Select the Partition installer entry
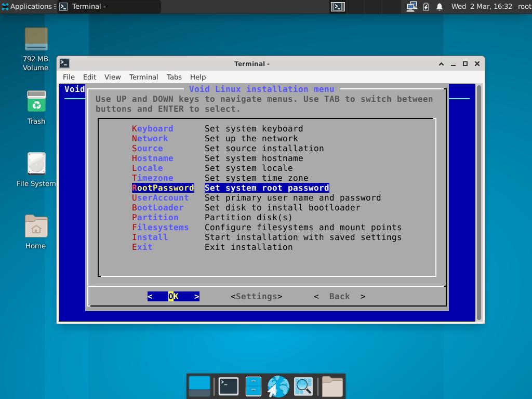532x399 pixels. click(212, 217)
